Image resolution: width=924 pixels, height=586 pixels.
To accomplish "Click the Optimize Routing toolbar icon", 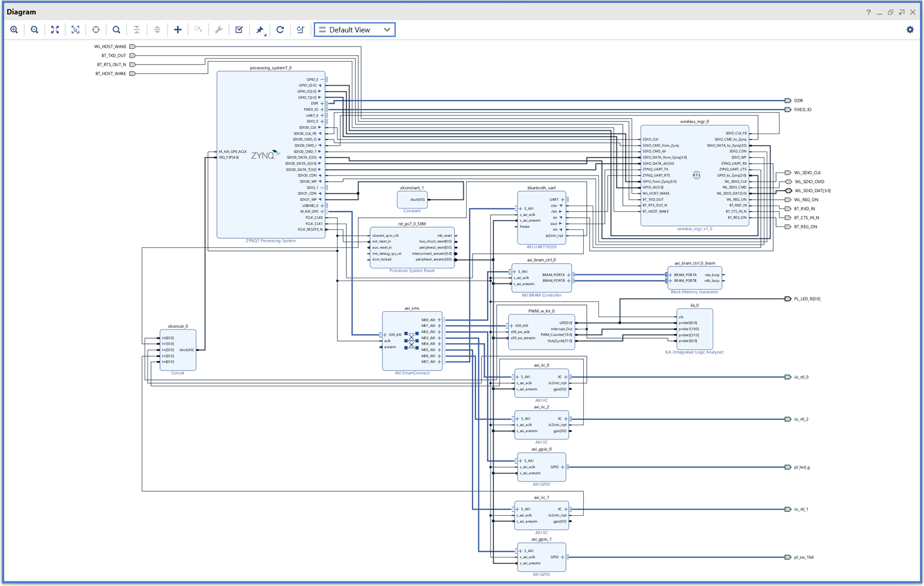I will tap(301, 30).
